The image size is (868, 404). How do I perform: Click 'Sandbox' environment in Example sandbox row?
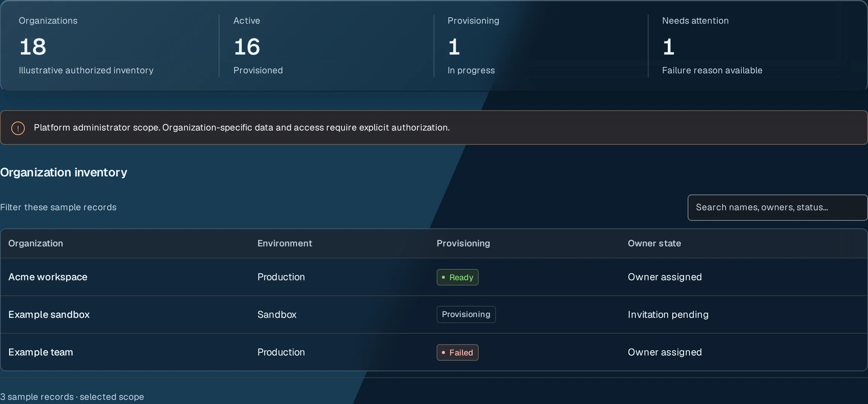[x=277, y=314]
